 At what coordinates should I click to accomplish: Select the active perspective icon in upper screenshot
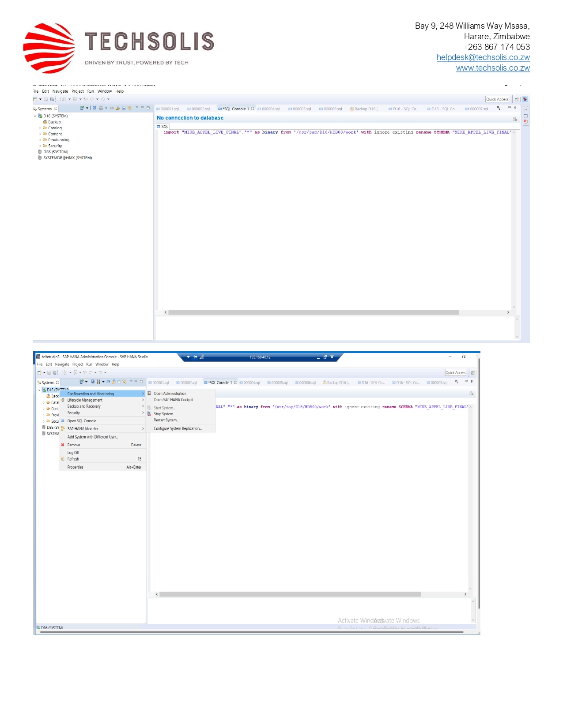pyautogui.click(x=525, y=99)
